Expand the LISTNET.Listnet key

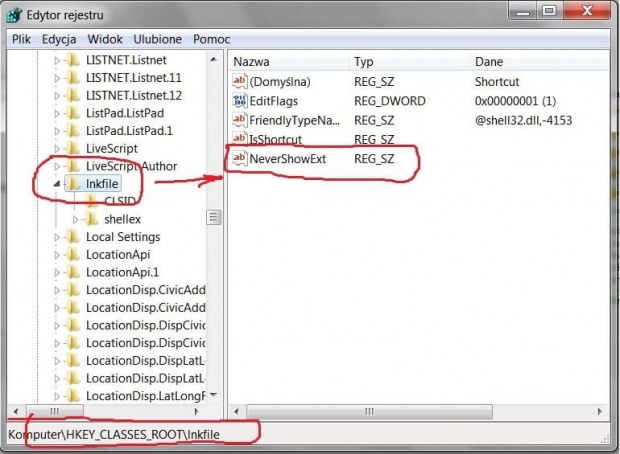tap(57, 60)
